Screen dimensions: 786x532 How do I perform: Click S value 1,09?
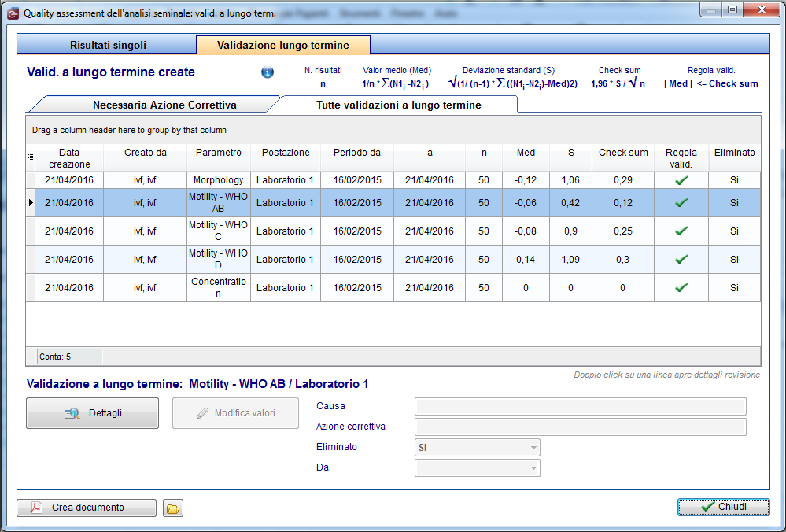[x=570, y=260]
